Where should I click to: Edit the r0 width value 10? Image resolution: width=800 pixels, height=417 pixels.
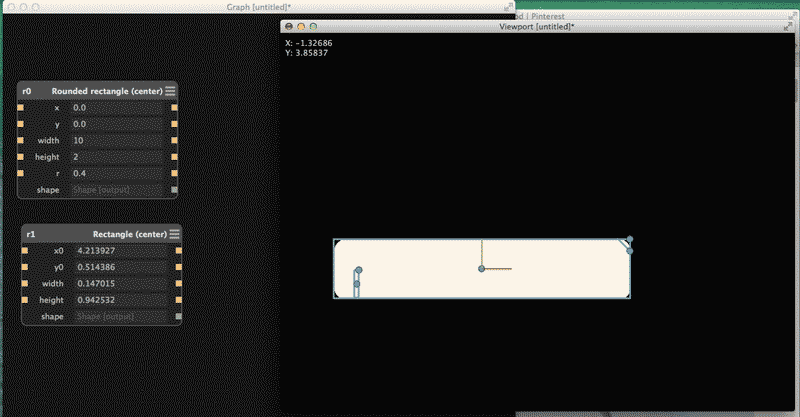tap(117, 140)
